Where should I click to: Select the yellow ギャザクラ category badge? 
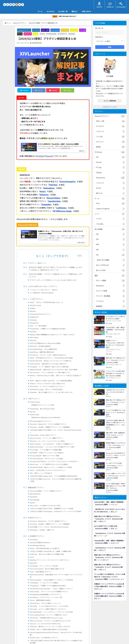(x=65, y=30)
